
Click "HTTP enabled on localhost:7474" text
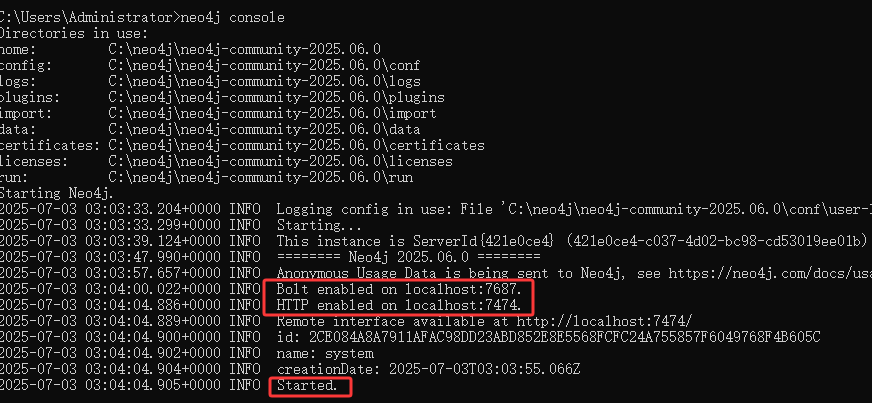pos(399,306)
